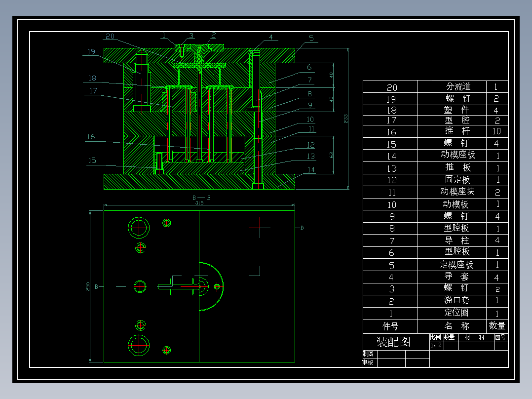
Task: Select the 塑件 name in row 18
Action: 456,110
